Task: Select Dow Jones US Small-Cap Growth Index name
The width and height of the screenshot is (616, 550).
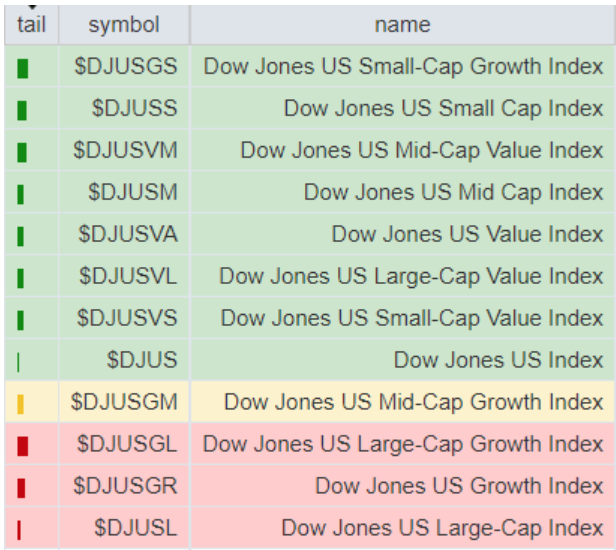Action: tap(403, 67)
